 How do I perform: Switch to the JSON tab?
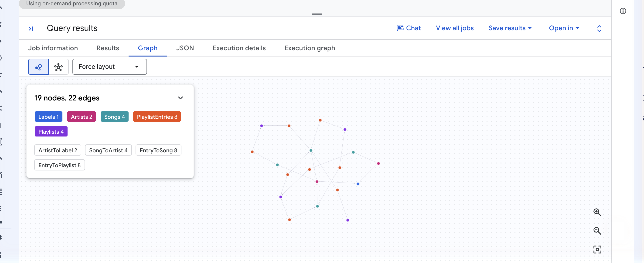click(x=185, y=48)
